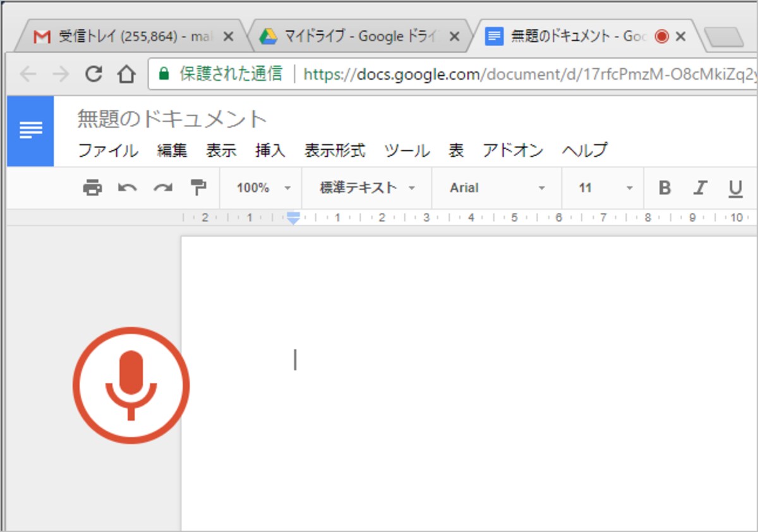Open the 編集 menu
This screenshot has width=758, height=532.
pyautogui.click(x=172, y=150)
